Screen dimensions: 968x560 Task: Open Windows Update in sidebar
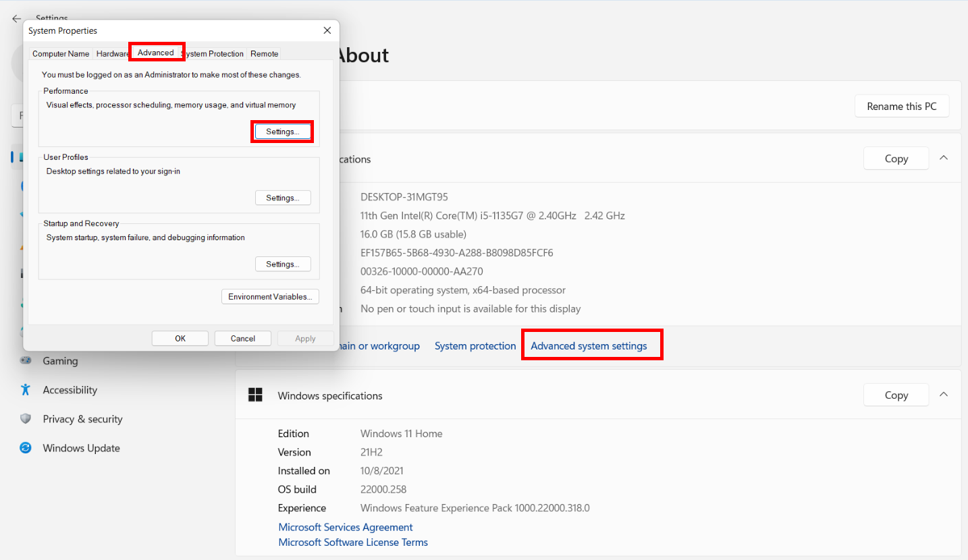coord(81,448)
